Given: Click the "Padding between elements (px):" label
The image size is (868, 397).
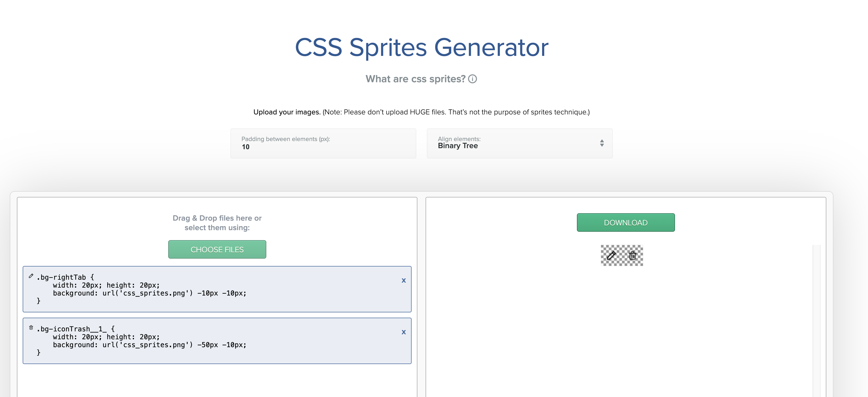Looking at the screenshot, I should pyautogui.click(x=285, y=139).
